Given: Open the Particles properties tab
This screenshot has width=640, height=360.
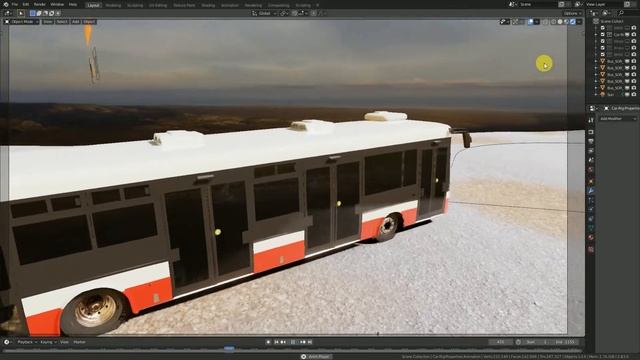Looking at the screenshot, I should point(591,200).
